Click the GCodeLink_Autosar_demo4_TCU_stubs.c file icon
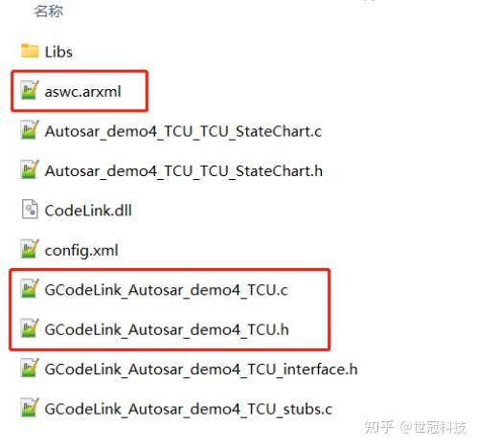Image resolution: width=478 pixels, height=448 pixels. [x=30, y=408]
